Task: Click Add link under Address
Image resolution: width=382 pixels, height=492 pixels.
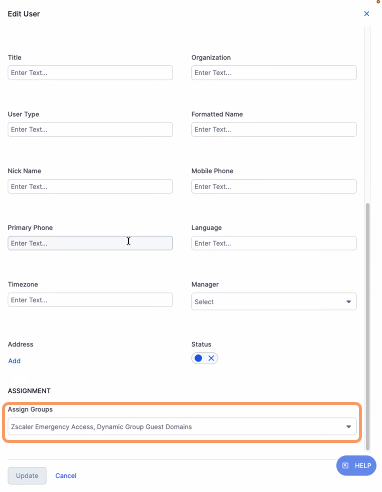Action: click(14, 361)
